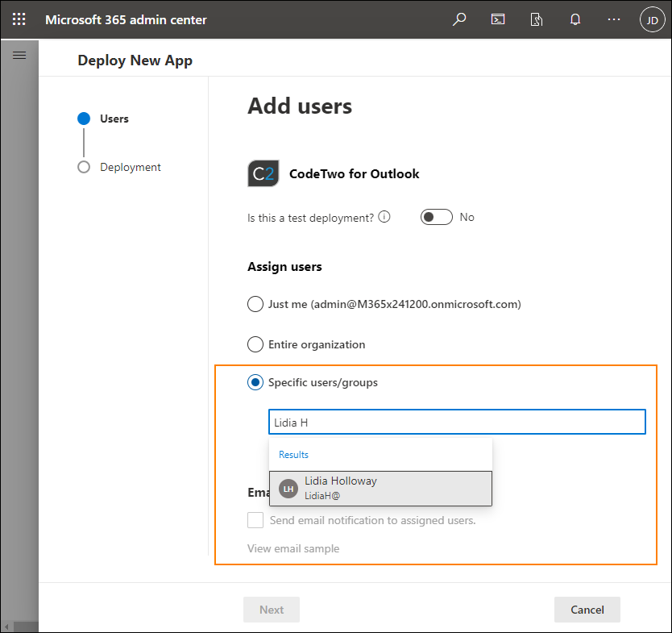Open the Microsoft 365 app launcher
Screen dimensions: 672x633
[18, 19]
